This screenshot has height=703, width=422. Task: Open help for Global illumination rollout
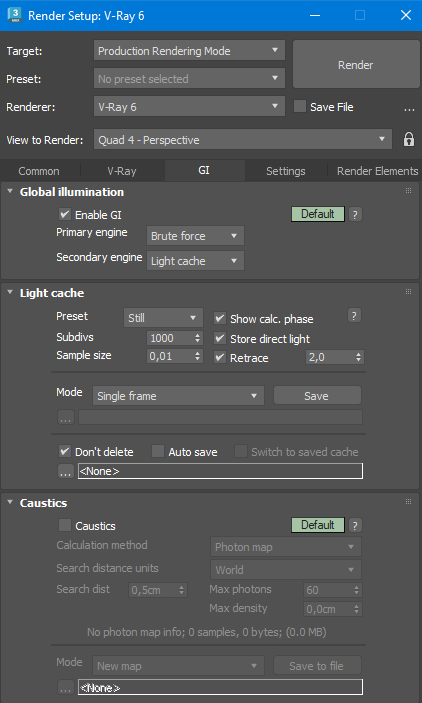point(355,214)
